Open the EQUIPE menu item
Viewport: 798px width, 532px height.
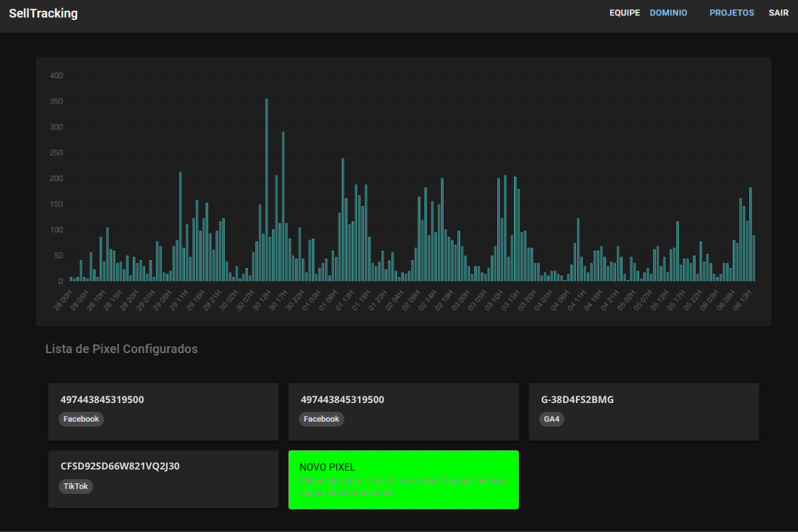pyautogui.click(x=624, y=13)
